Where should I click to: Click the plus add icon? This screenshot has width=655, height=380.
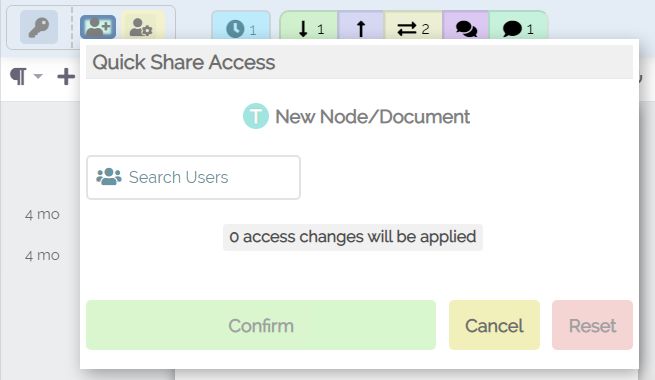(66, 76)
